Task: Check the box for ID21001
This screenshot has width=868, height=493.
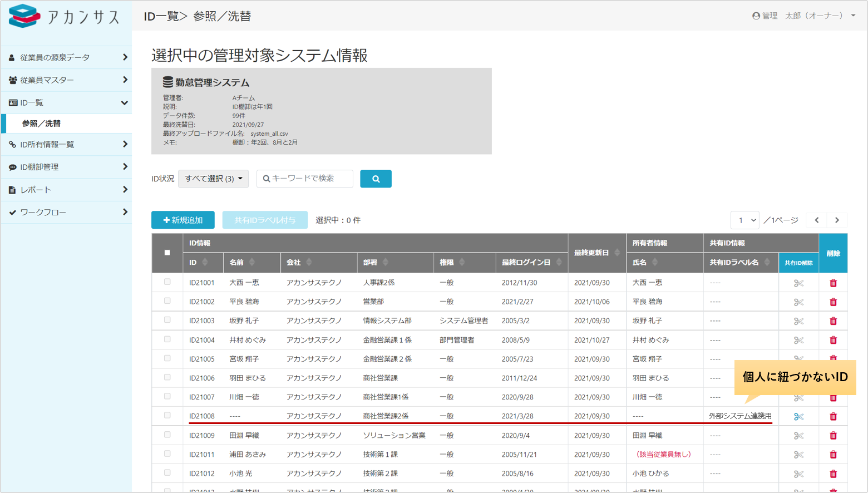Action: [x=167, y=282]
